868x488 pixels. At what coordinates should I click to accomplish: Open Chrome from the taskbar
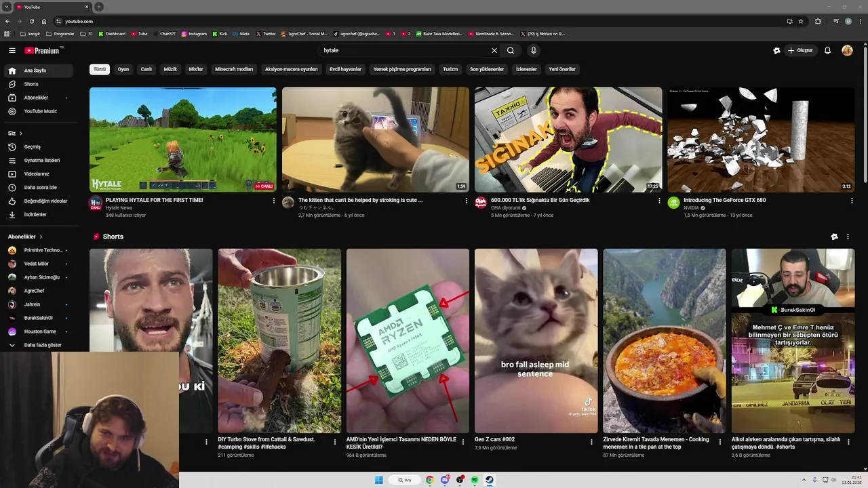pos(429,480)
